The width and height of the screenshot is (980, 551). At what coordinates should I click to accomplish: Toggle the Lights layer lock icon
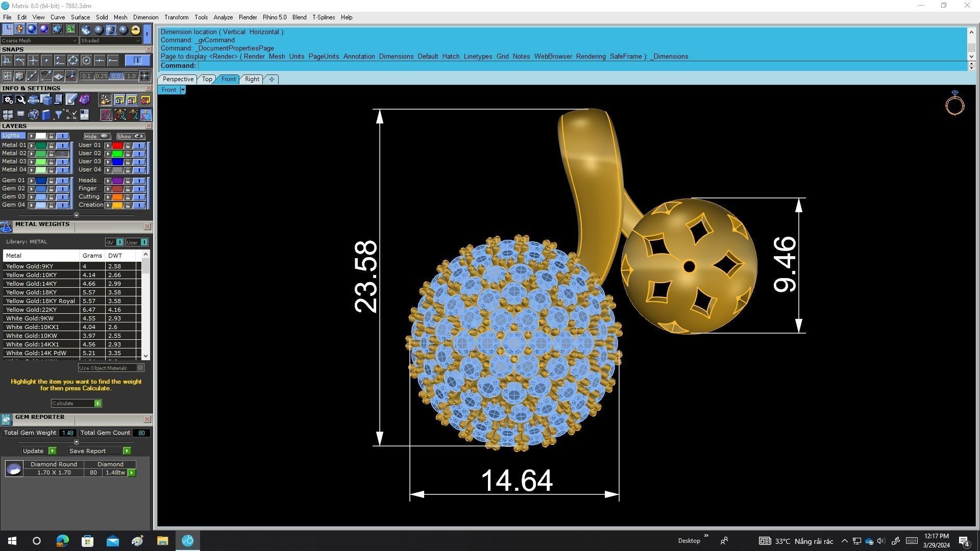51,136
